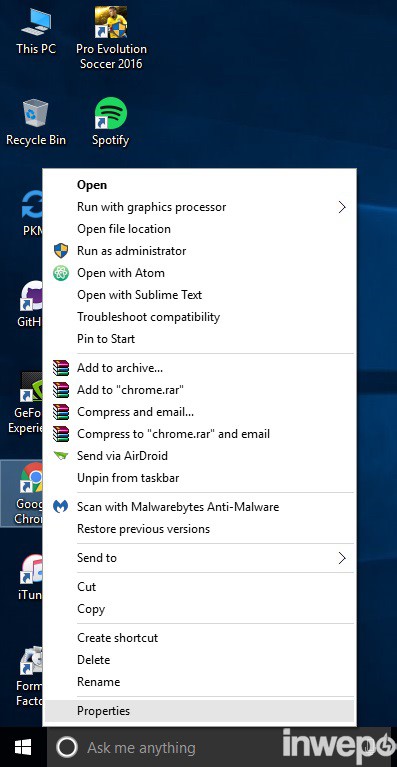Choose Add to archive... entry

pos(199,368)
